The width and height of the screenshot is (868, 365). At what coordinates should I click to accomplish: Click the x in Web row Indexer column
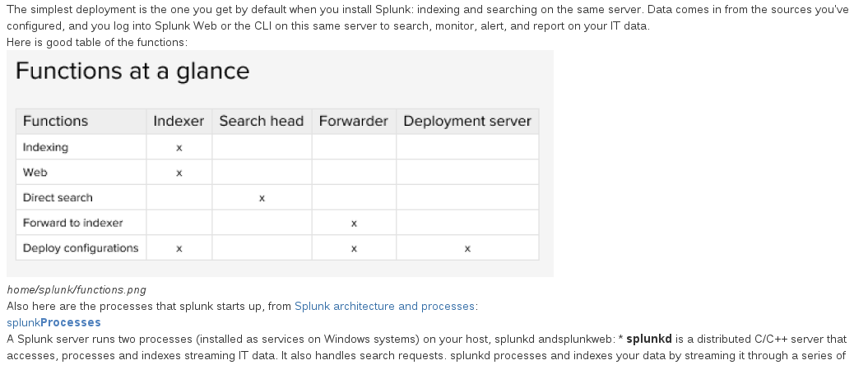(179, 173)
